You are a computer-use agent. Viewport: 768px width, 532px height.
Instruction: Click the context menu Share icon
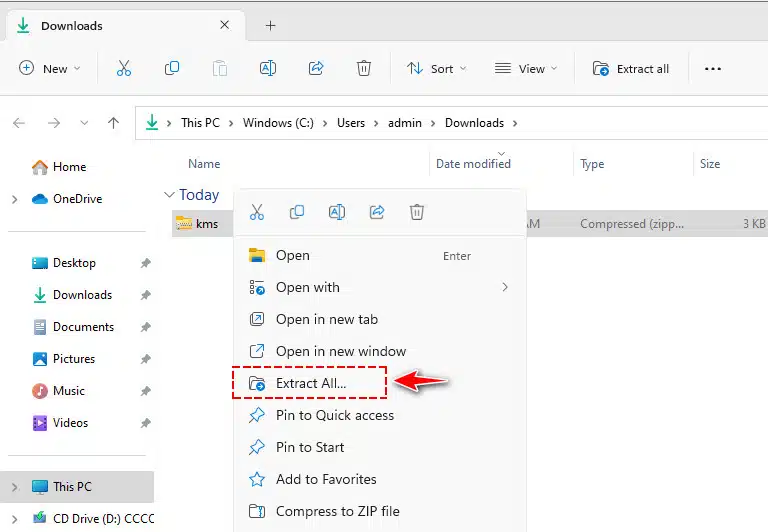coord(377,212)
